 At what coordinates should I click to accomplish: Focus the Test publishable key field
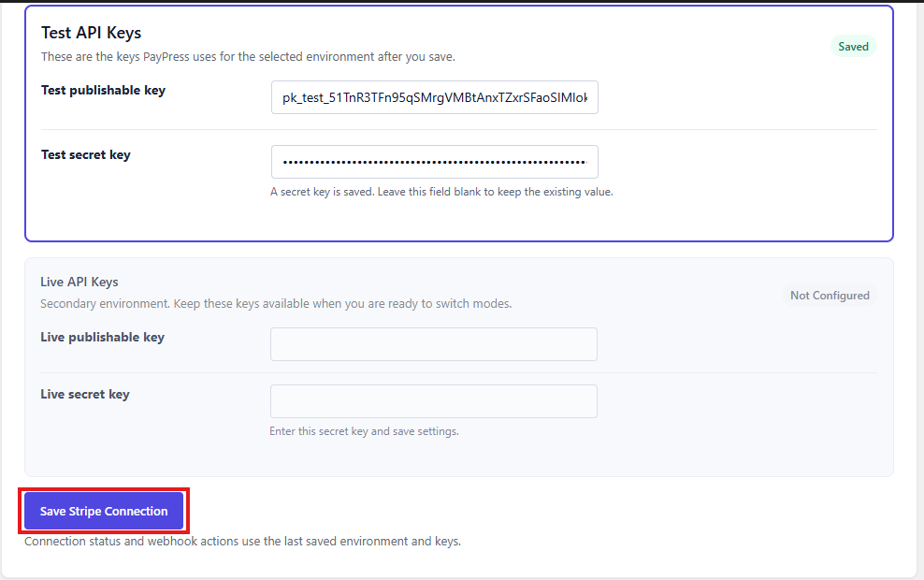(x=434, y=97)
